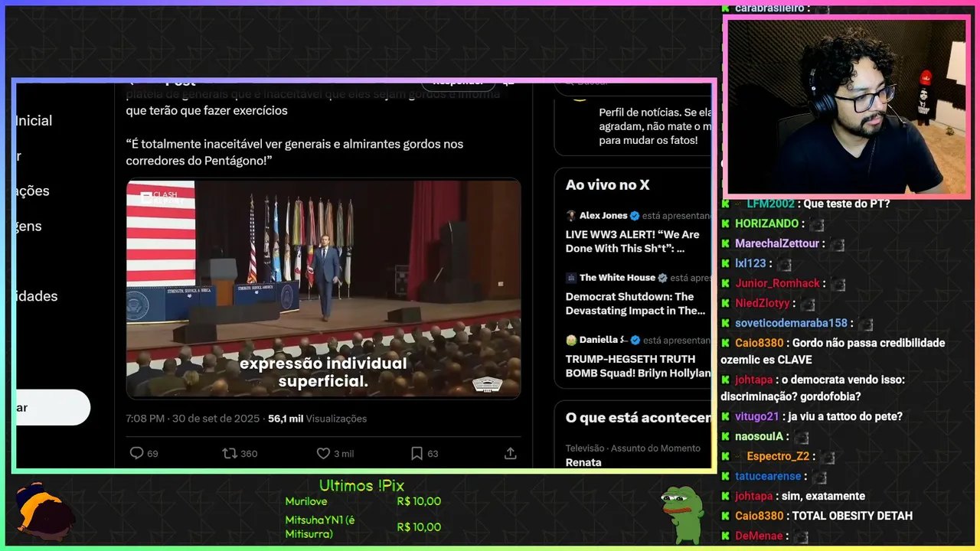
Task: Click The White House's small avatar
Action: (571, 278)
